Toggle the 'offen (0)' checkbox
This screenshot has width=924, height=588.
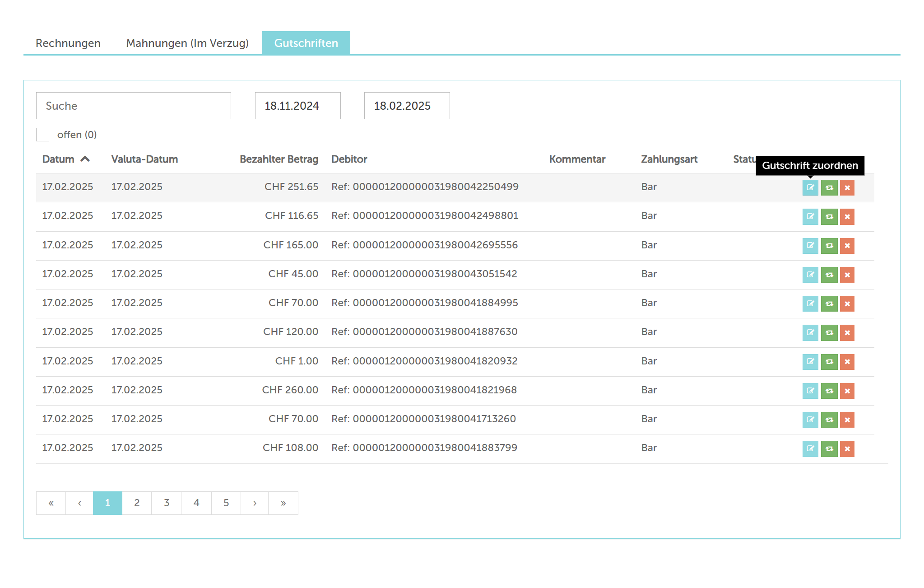[42, 135]
